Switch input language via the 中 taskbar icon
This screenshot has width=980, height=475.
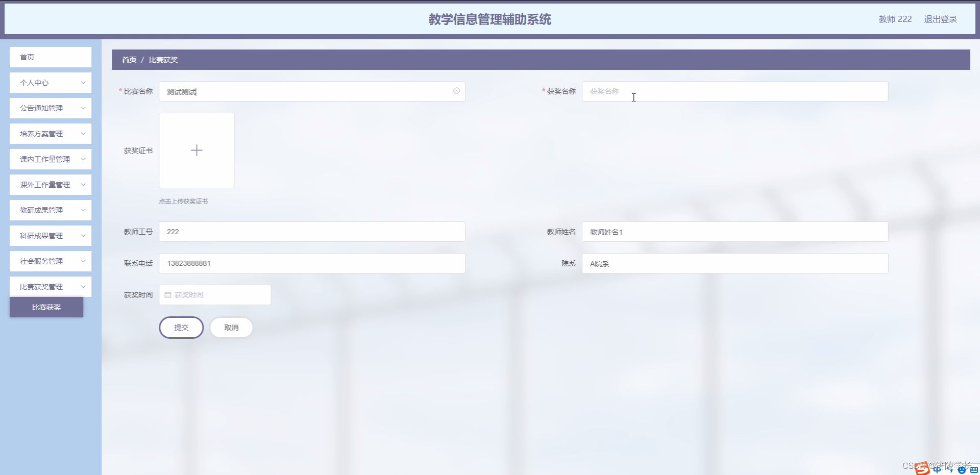point(937,470)
